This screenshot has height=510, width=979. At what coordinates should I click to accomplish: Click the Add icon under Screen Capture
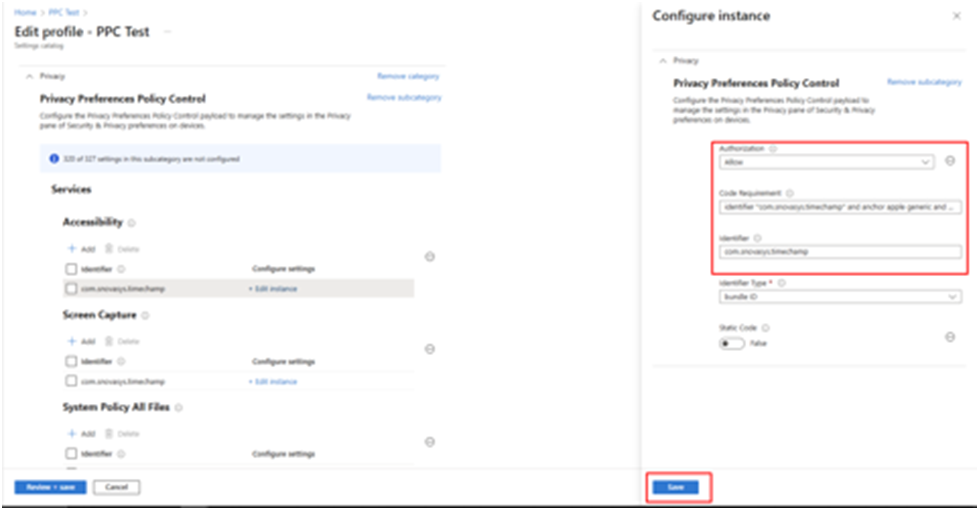[71, 341]
